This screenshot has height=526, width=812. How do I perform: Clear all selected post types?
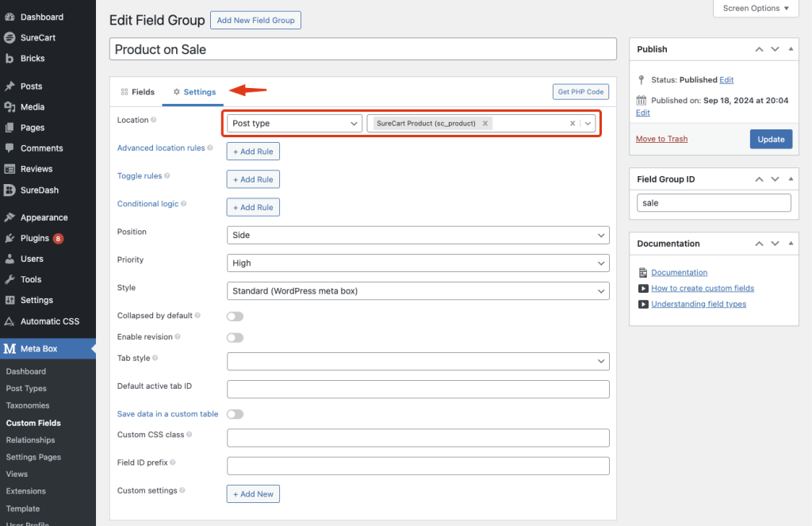coord(573,123)
